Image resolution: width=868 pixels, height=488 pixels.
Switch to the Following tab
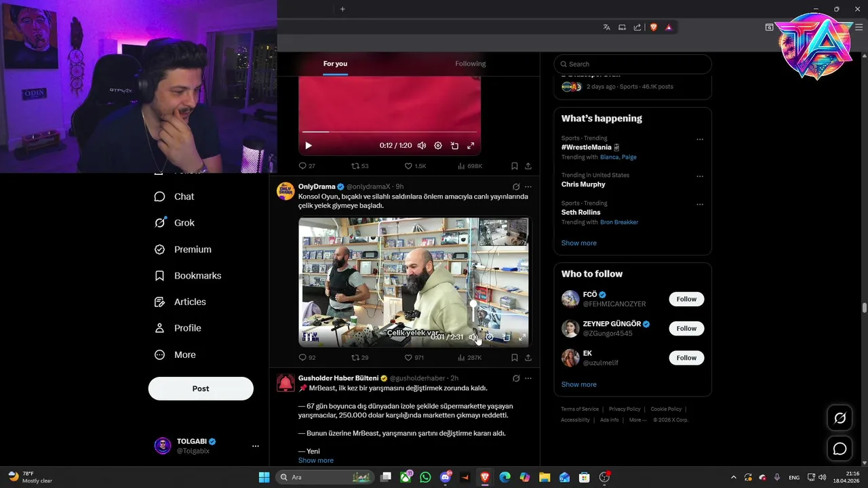[x=471, y=64]
